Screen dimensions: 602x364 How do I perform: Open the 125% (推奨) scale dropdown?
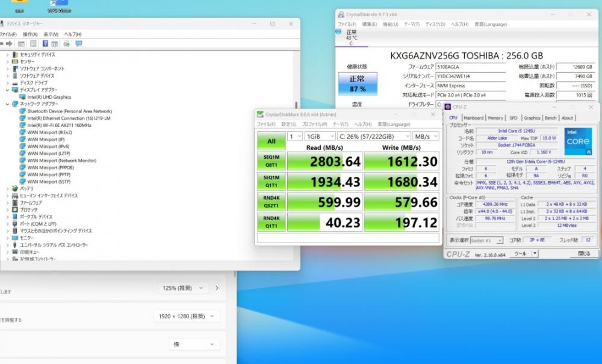183,288
